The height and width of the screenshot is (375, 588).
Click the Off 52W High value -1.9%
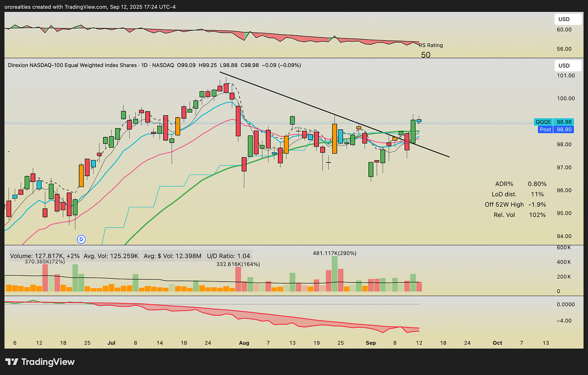(x=537, y=204)
